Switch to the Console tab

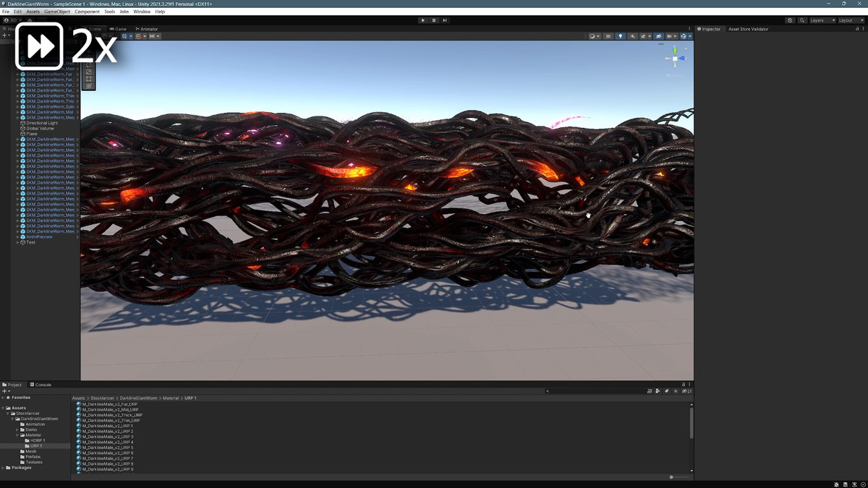(43, 385)
